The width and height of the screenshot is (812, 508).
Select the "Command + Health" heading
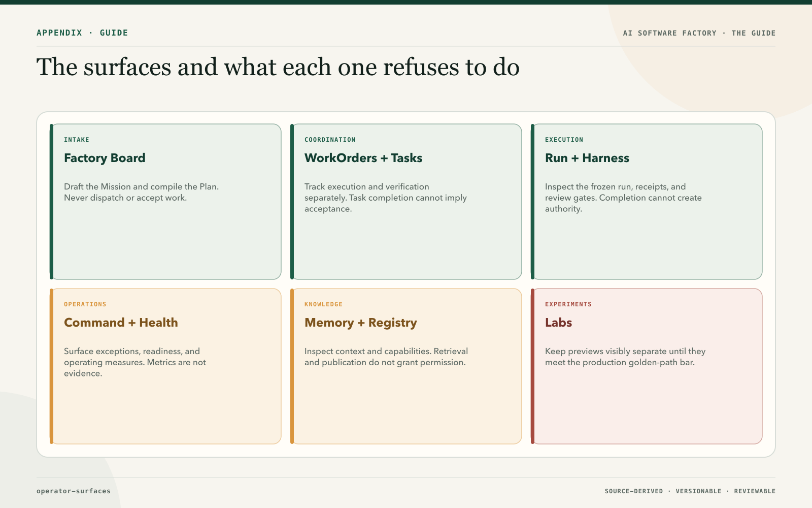[x=121, y=323]
